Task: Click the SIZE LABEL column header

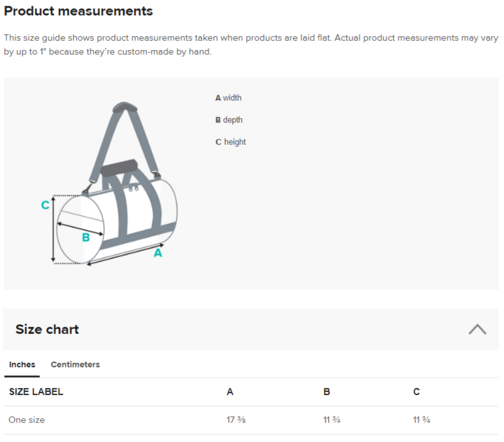Action: click(36, 392)
